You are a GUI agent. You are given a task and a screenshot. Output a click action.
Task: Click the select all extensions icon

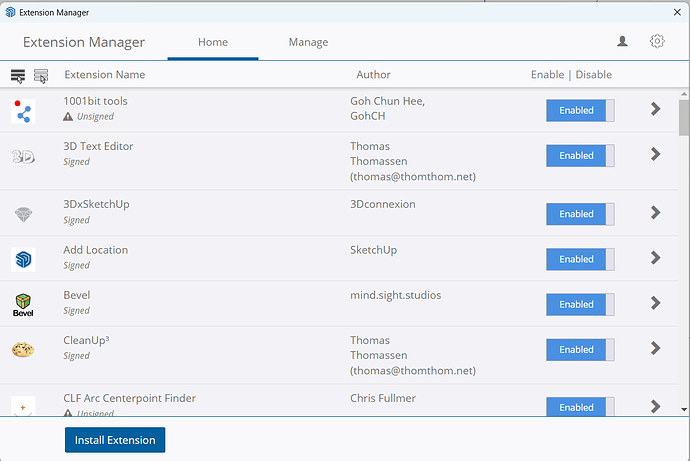click(18, 75)
